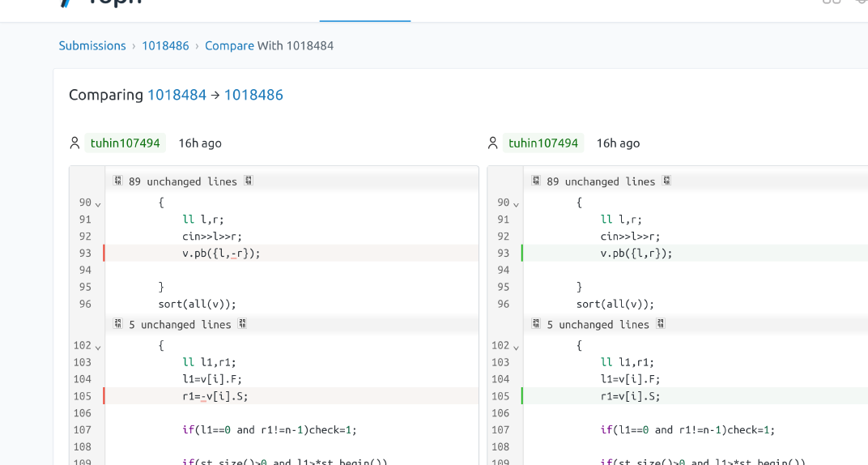Go to 1018486 in the breadcrumb
The height and width of the screenshot is (465, 868).
tap(165, 45)
